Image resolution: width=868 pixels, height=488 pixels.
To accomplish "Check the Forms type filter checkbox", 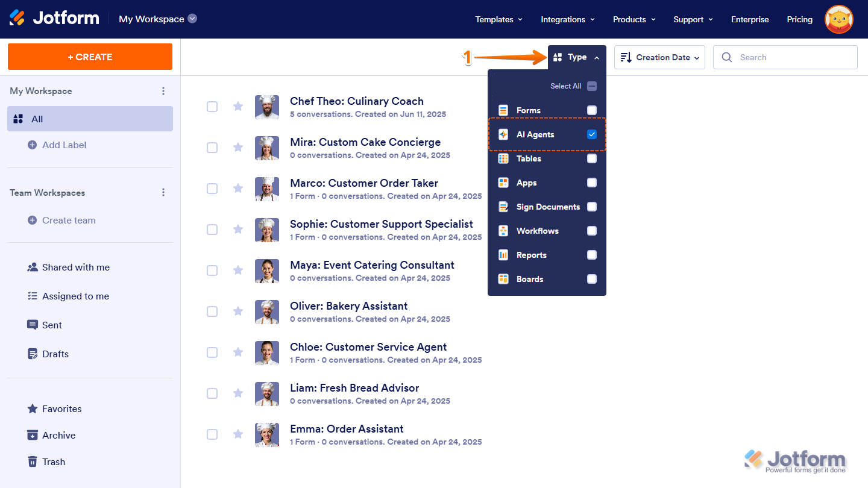I will [592, 110].
